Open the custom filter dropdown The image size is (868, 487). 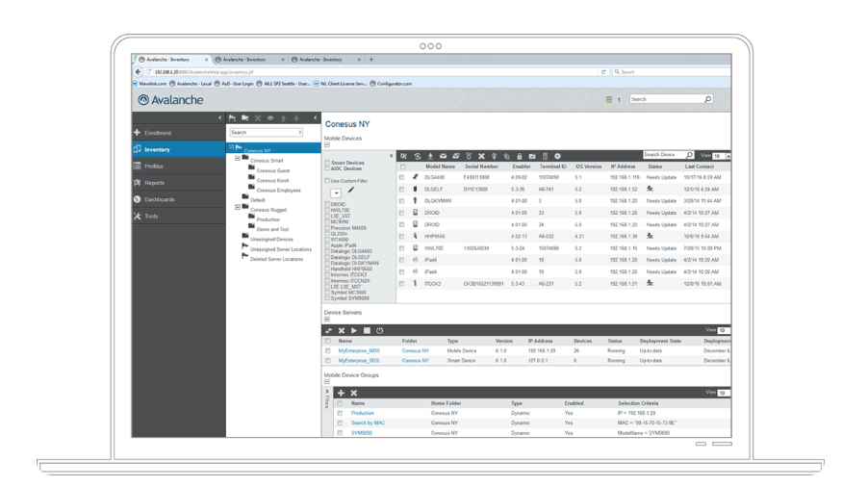[x=336, y=193]
